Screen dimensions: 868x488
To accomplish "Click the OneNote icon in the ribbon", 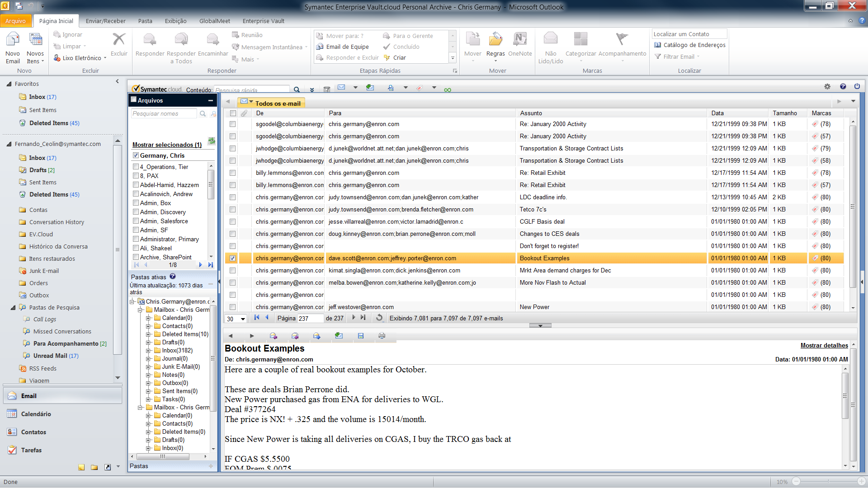I will [520, 39].
